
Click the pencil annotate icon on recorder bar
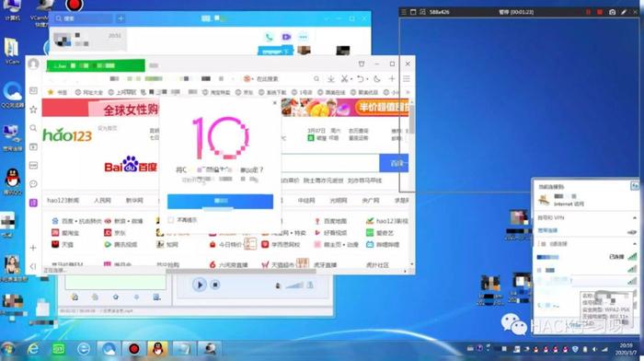click(624, 12)
